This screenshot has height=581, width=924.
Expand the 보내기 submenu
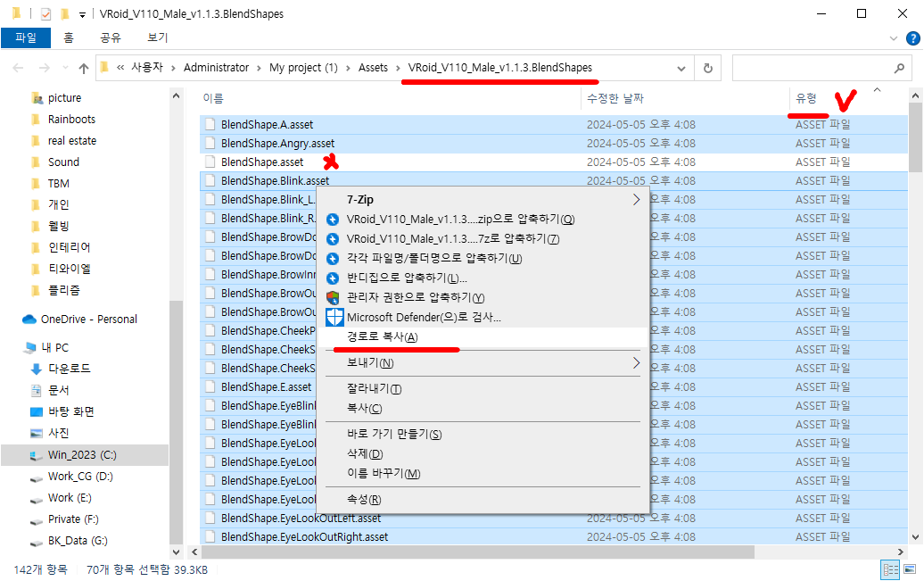coord(483,362)
